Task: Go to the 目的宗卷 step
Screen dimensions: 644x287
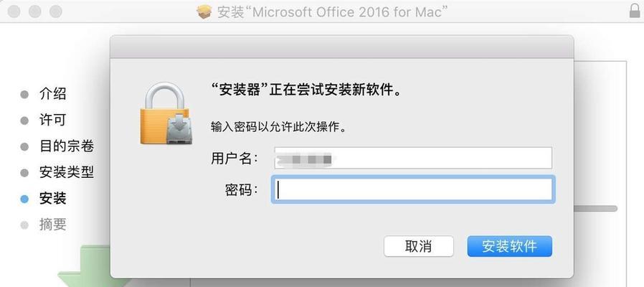Action: click(x=67, y=146)
